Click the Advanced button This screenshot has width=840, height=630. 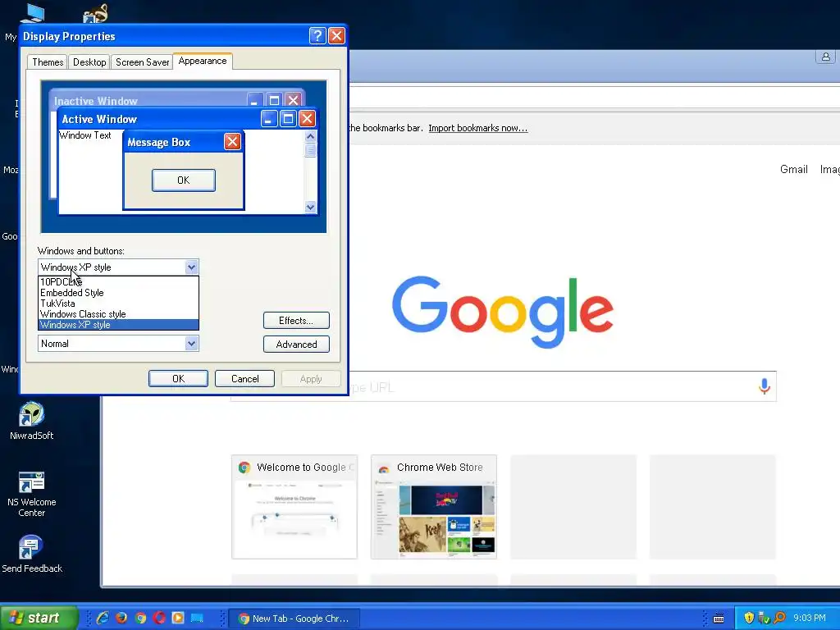point(296,344)
